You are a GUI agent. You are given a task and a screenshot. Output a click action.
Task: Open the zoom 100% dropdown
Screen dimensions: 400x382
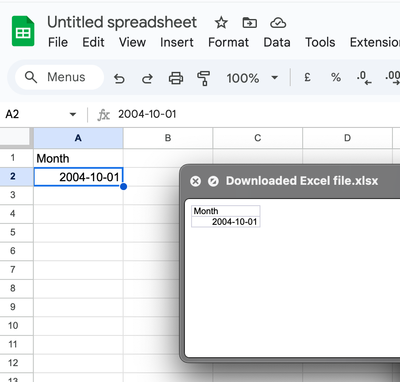(275, 78)
